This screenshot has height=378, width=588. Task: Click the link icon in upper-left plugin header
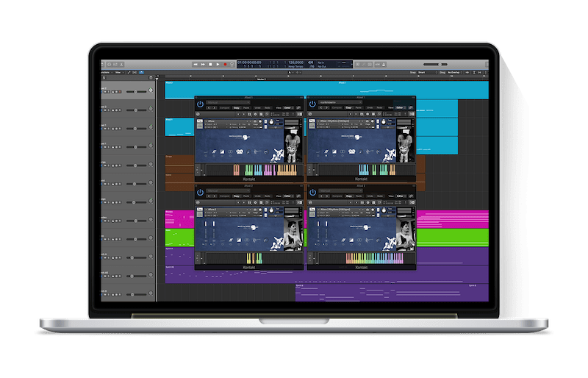tap(299, 107)
